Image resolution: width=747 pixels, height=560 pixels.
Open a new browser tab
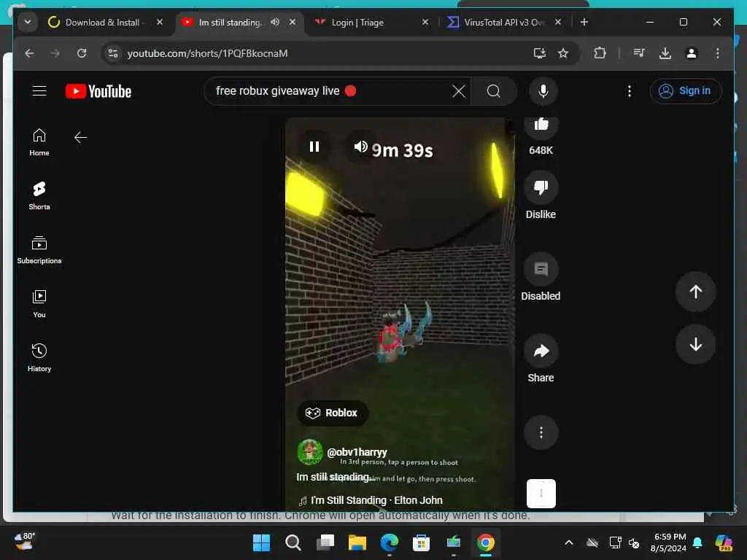[x=584, y=23]
